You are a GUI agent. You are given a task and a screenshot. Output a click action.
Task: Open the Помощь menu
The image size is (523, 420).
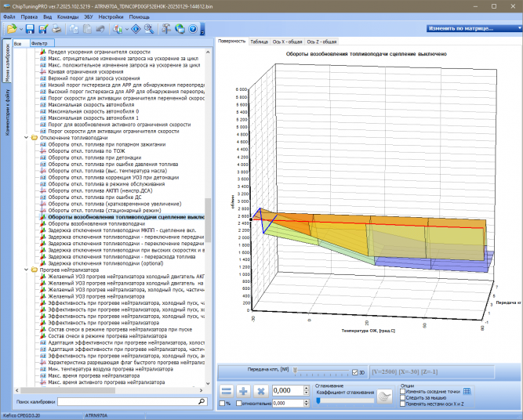139,16
